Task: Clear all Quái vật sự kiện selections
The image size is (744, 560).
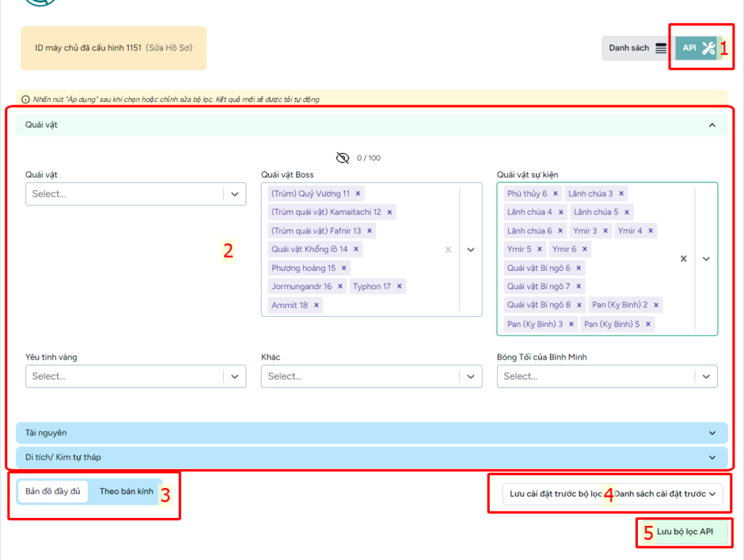Action: click(x=684, y=259)
